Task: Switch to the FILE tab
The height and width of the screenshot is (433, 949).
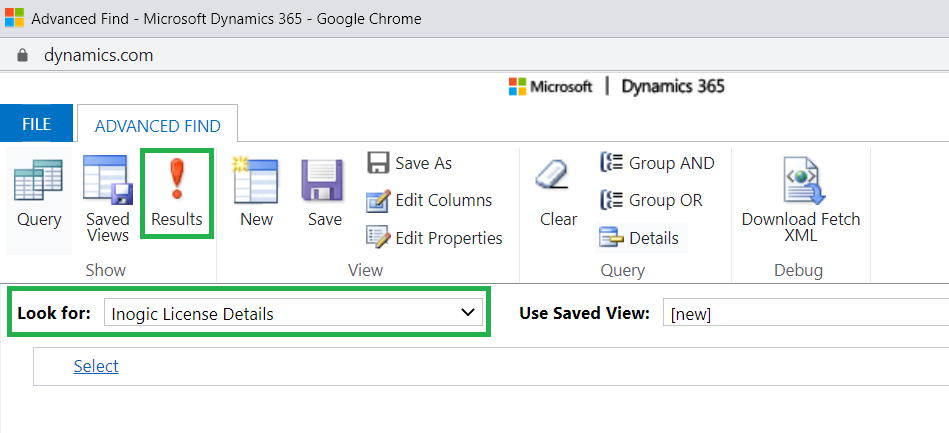Action: [36, 124]
